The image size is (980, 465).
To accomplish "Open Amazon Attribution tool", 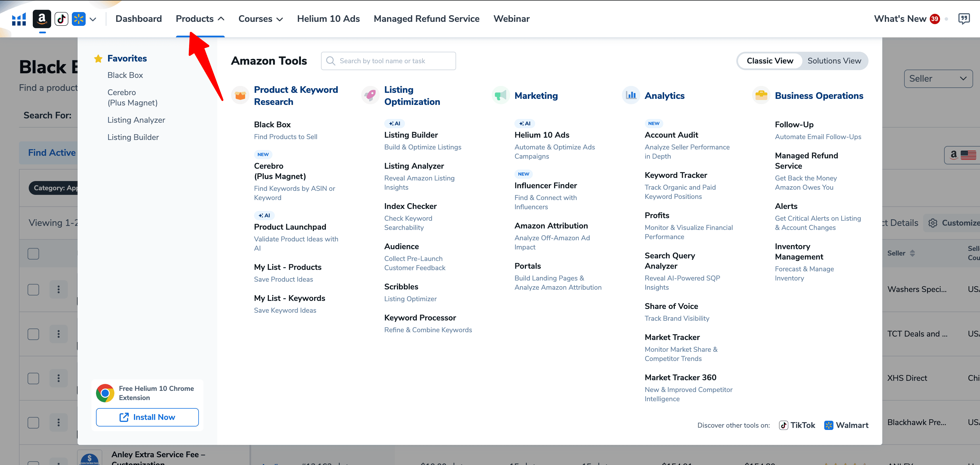I will [x=551, y=226].
